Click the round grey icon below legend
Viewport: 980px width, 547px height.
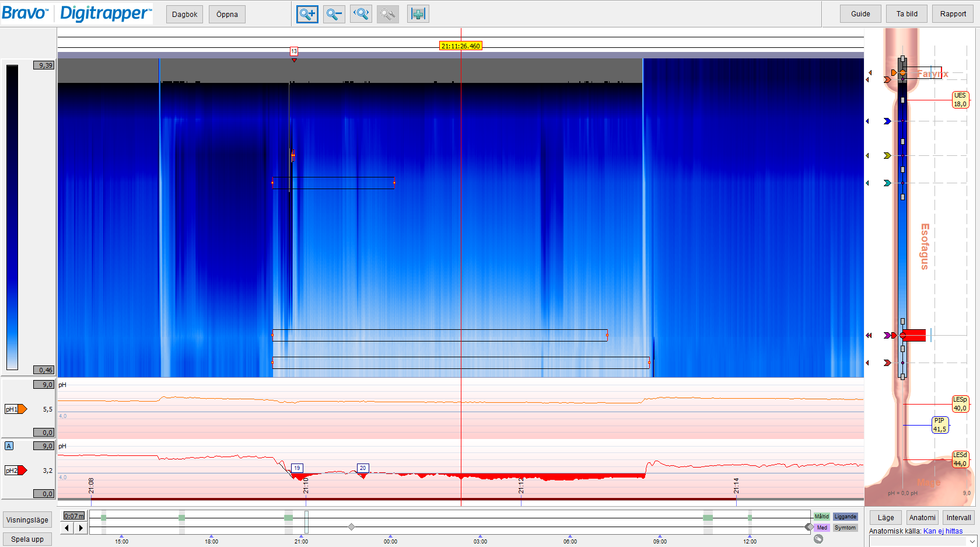tap(818, 539)
